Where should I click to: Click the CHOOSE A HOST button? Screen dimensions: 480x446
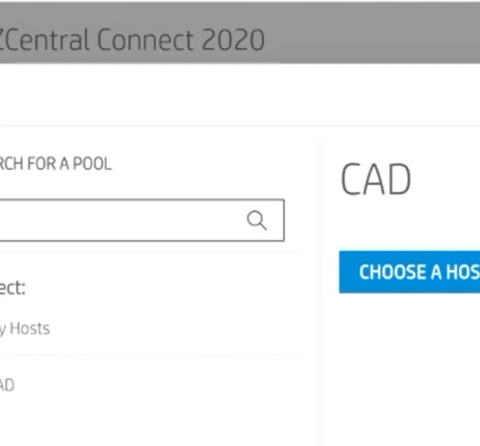(x=410, y=272)
